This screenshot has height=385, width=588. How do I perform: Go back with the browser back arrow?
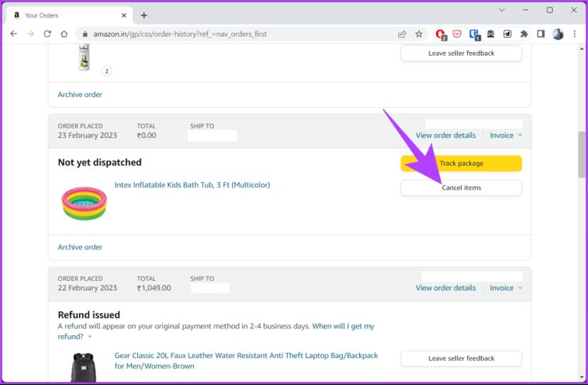point(14,34)
